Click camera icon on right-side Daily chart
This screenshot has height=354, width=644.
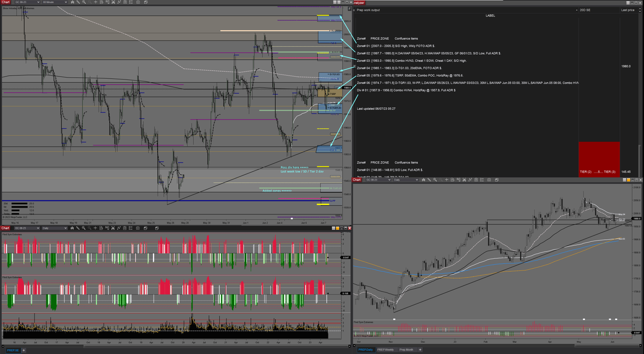pyautogui.click(x=489, y=179)
